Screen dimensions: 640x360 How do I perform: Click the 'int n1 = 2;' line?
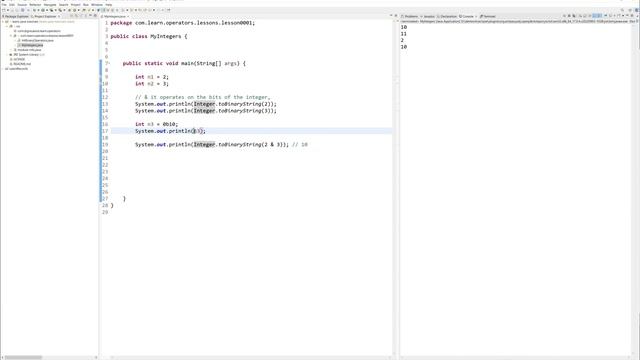[x=152, y=77]
